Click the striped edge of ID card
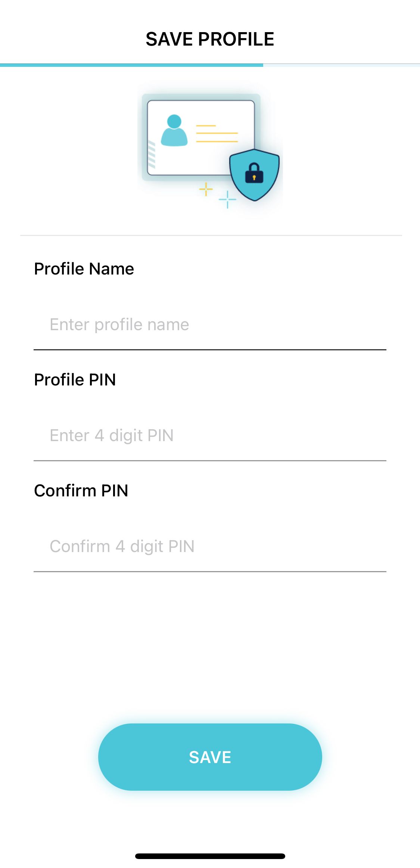Screen dimensions: 420x868 click(x=152, y=155)
